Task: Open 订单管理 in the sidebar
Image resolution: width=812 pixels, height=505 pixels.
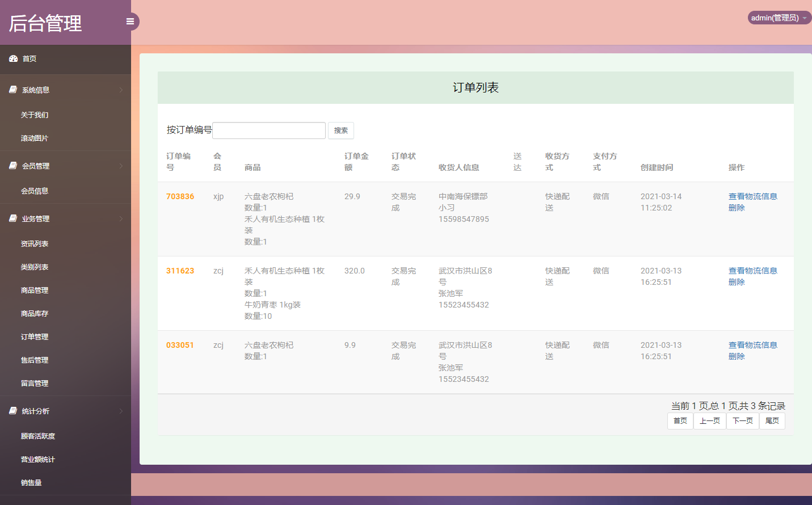Action: [33, 336]
